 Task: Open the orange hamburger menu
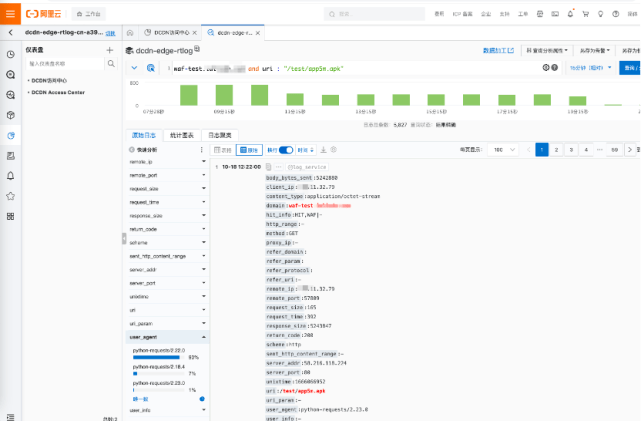coord(10,14)
